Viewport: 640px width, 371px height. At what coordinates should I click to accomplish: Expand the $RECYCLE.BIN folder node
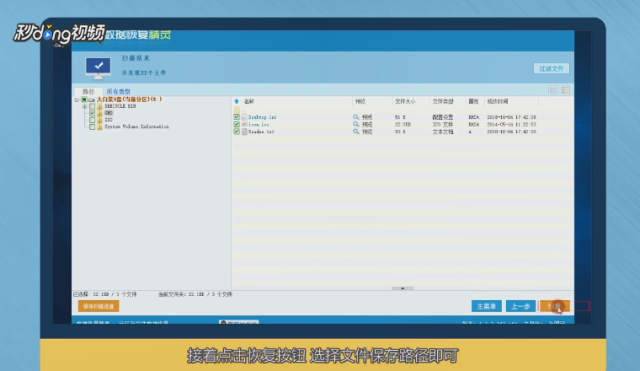84,106
